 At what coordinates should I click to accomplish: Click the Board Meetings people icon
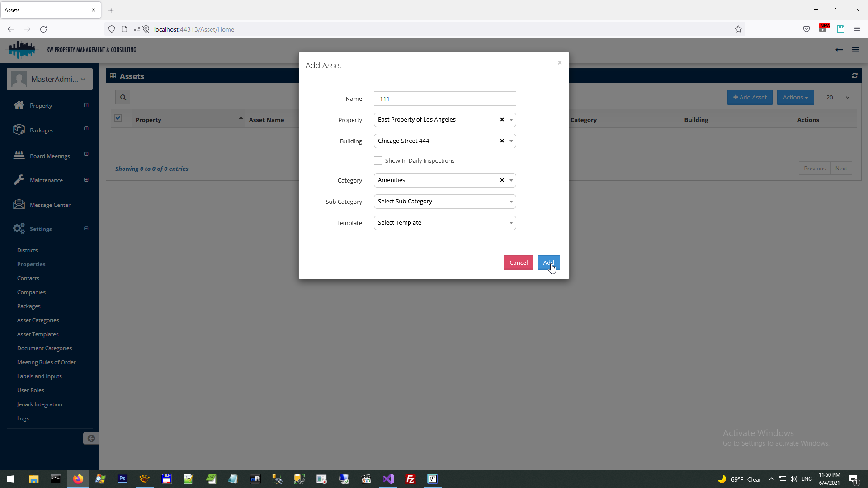coord(19,155)
